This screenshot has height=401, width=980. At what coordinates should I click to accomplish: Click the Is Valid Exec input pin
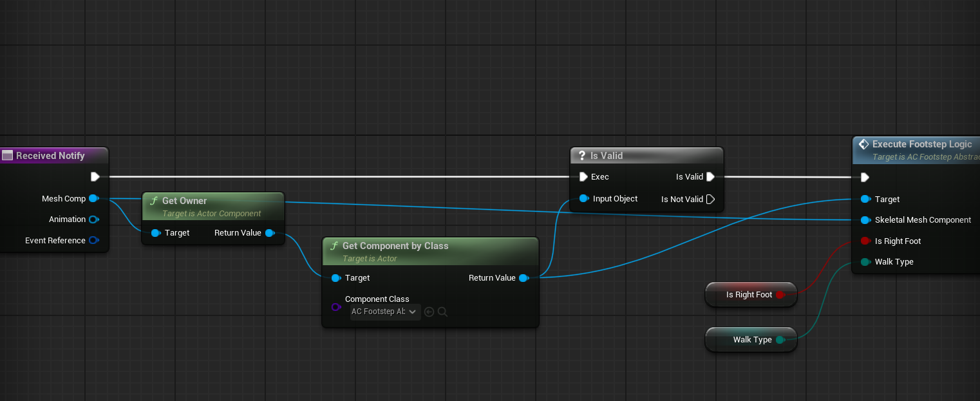point(583,176)
